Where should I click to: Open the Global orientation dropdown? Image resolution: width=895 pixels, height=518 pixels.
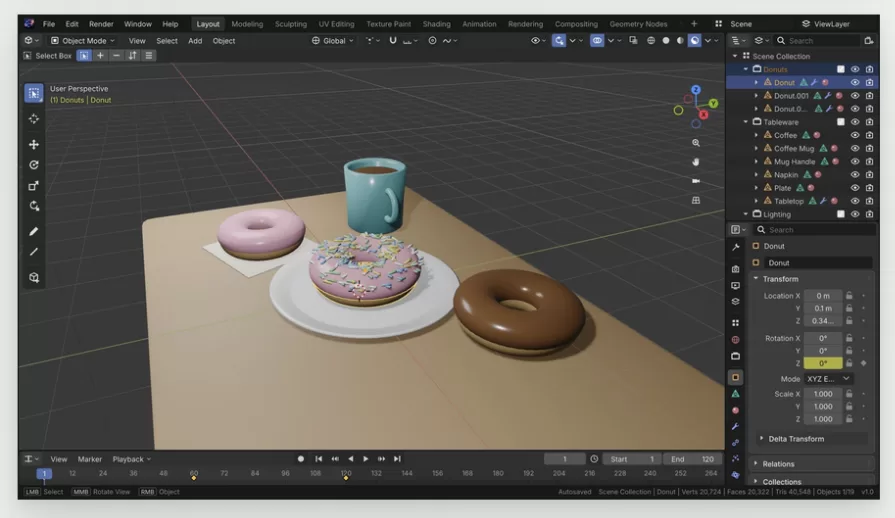[x=333, y=41]
